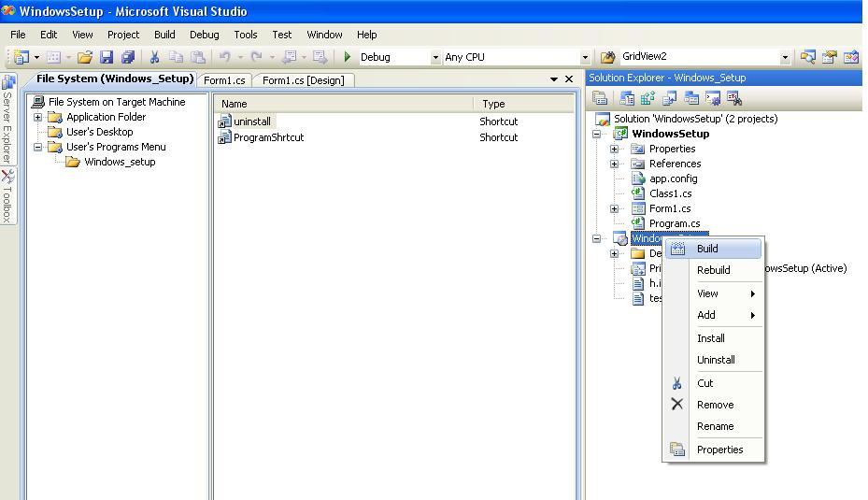
Task: Click the Undo toolbar icon
Action: [225, 56]
